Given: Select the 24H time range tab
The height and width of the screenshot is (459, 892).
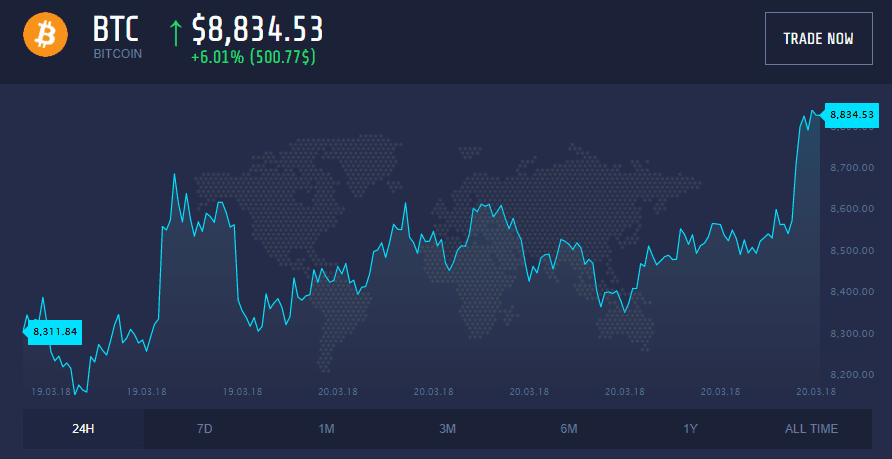Looking at the screenshot, I should [x=84, y=429].
